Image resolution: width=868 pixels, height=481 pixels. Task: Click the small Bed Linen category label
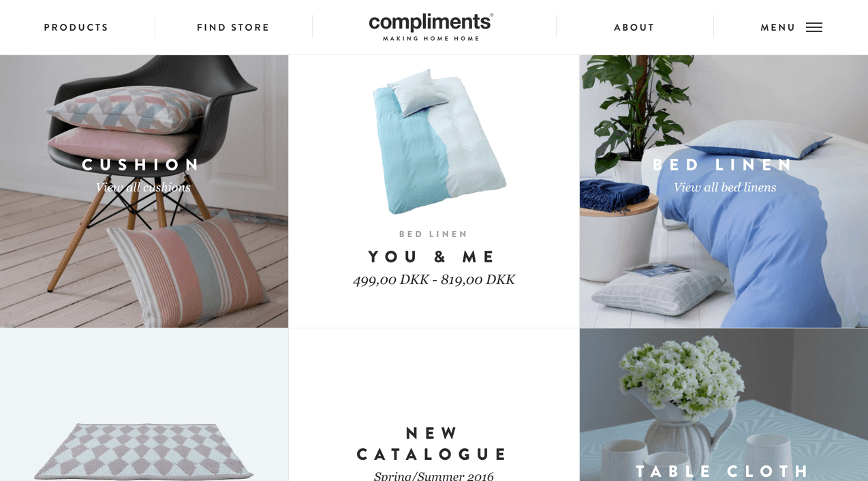pyautogui.click(x=433, y=234)
